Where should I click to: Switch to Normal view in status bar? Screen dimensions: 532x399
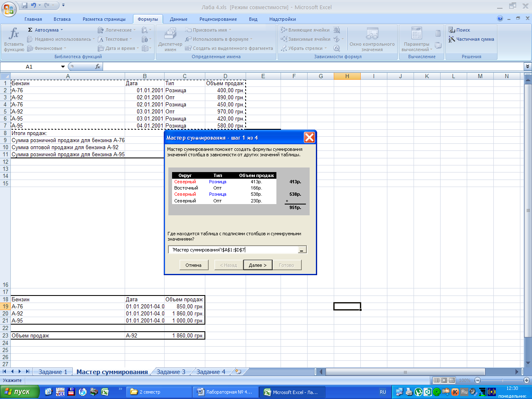(x=436, y=380)
